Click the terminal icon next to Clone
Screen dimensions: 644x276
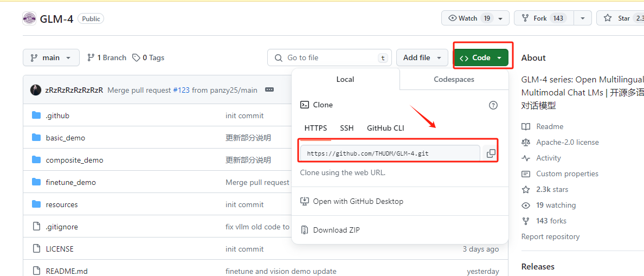[x=304, y=105]
